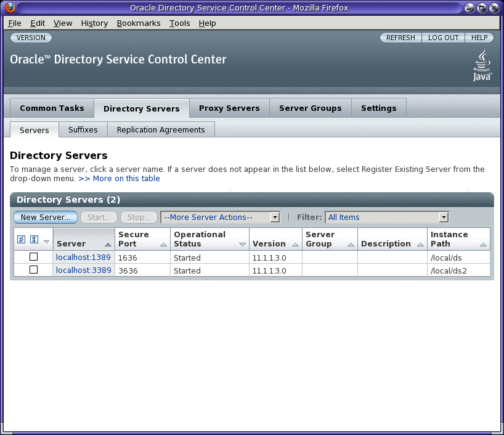Click the New Server button
Viewport: 504px width, 435px height.
(45, 217)
